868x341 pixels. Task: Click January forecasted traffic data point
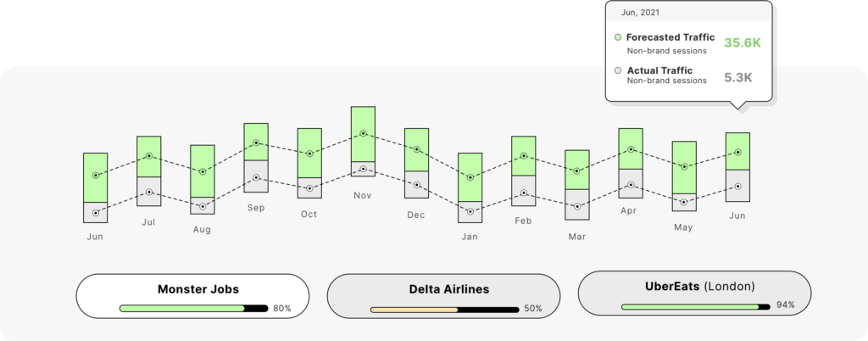(470, 177)
